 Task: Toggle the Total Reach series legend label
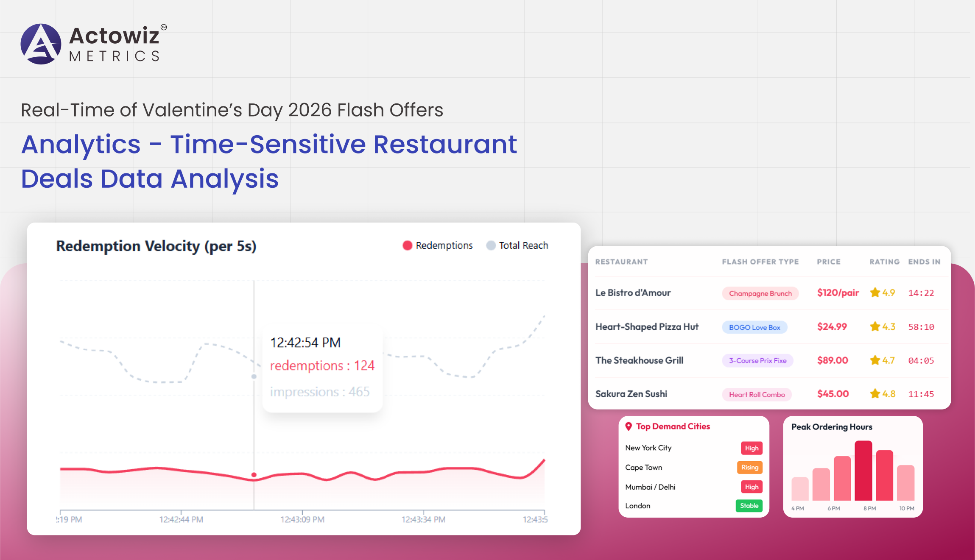coord(523,245)
